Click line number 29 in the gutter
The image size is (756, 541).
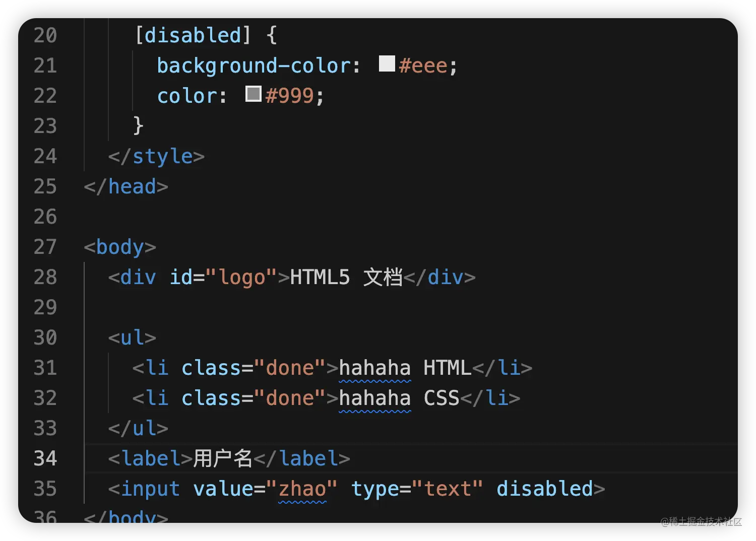tap(45, 307)
